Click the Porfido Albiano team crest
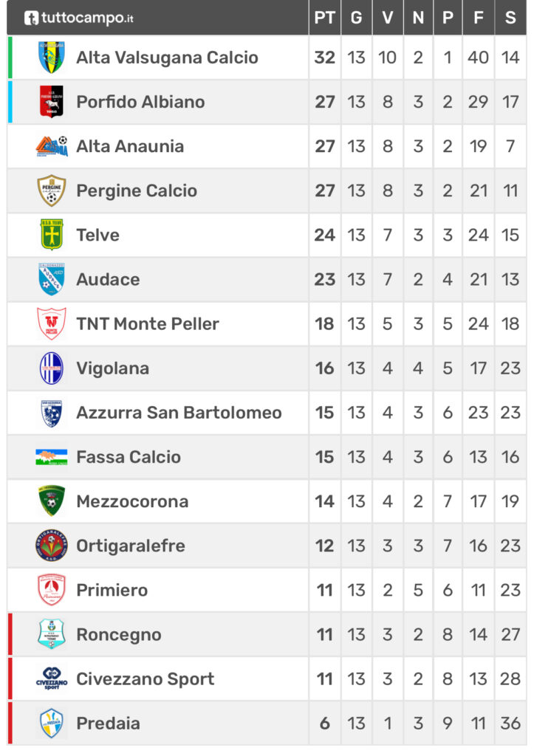 point(52,102)
